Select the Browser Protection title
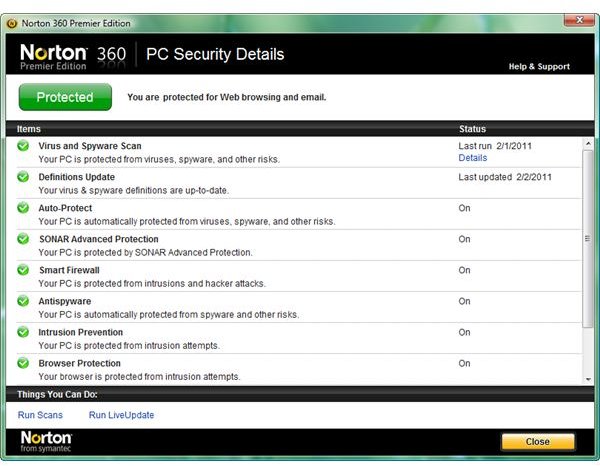600x466 pixels. [x=80, y=363]
